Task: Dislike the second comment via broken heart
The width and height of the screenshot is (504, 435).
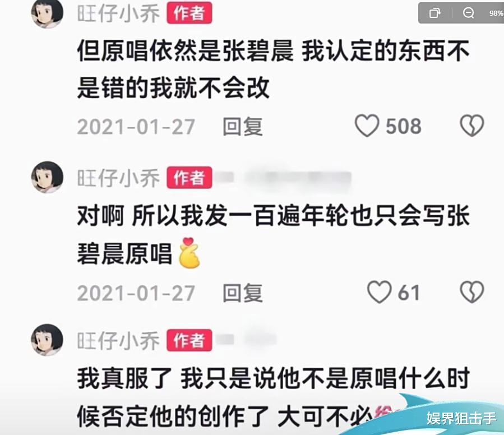Action: pos(472,292)
